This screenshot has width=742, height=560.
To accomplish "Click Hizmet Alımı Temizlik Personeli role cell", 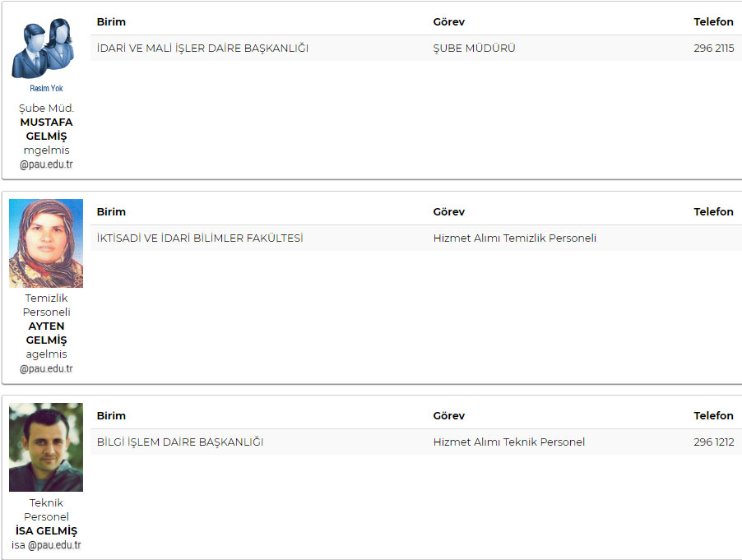I will 514,238.
